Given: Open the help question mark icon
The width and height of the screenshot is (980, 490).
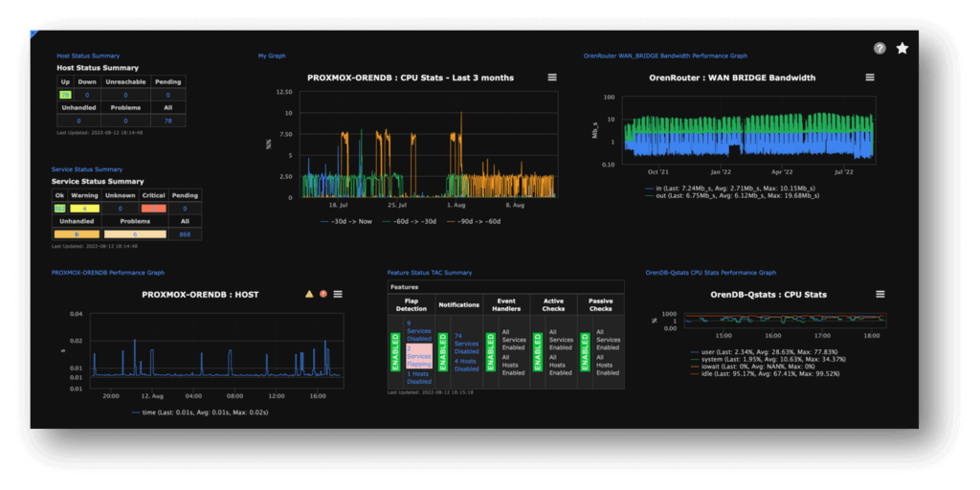Looking at the screenshot, I should [x=880, y=48].
